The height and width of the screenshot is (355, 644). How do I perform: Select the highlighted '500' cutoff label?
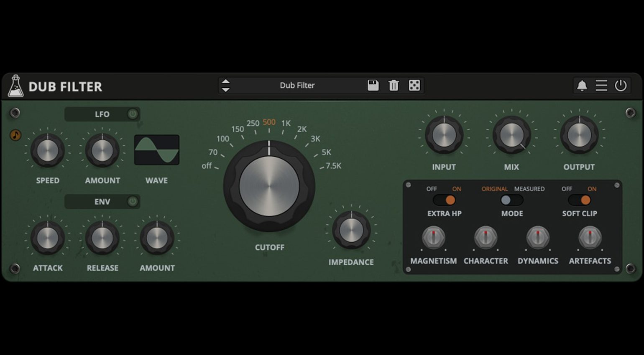(x=269, y=122)
